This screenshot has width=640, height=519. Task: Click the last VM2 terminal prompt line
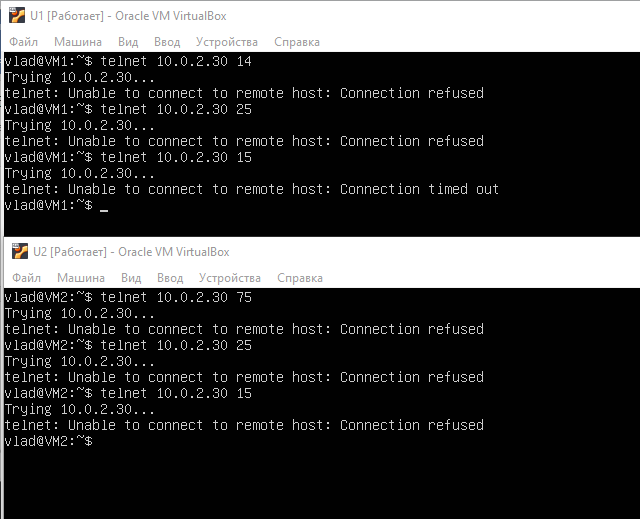[49, 441]
